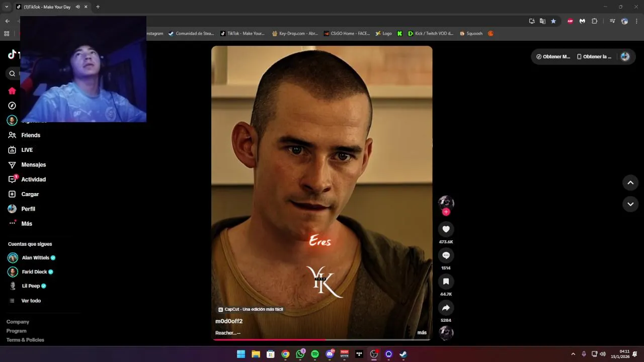Open the Logo bookmark

pos(383,34)
